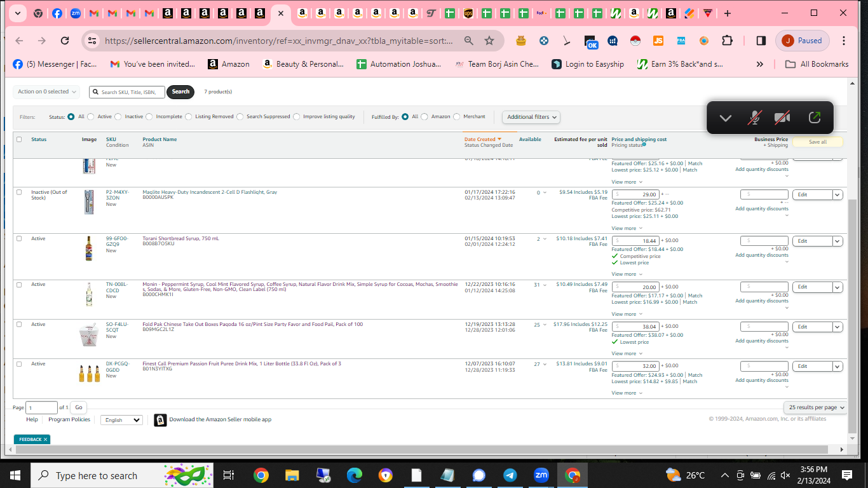The height and width of the screenshot is (488, 868).
Task: Go back to the previous page
Action: 19,41
